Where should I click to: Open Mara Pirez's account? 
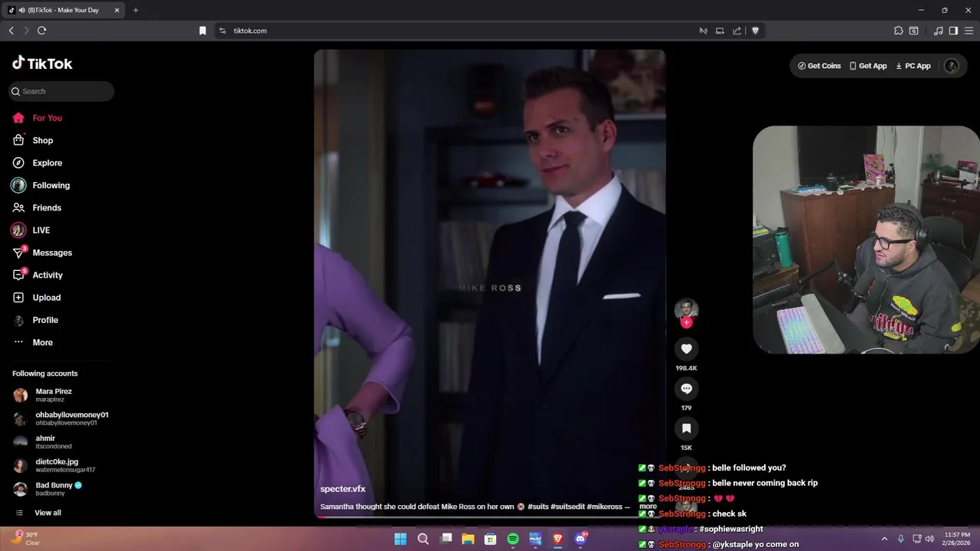(x=53, y=395)
